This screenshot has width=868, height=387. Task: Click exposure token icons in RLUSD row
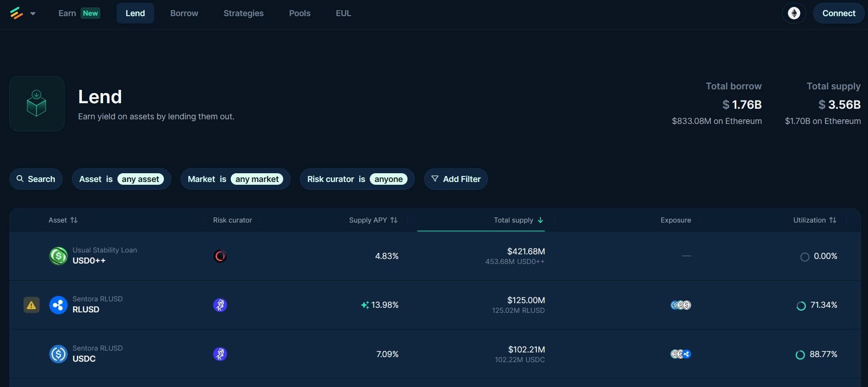coord(681,305)
